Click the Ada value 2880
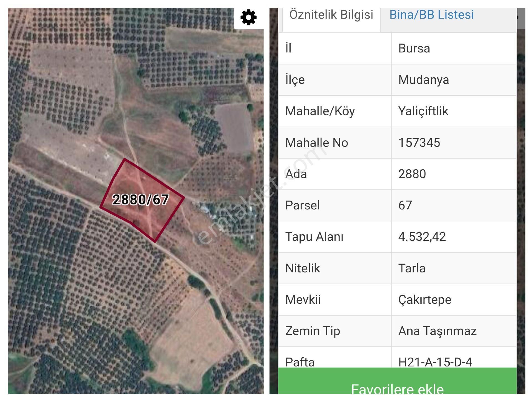The width and height of the screenshot is (532, 400). tap(412, 174)
